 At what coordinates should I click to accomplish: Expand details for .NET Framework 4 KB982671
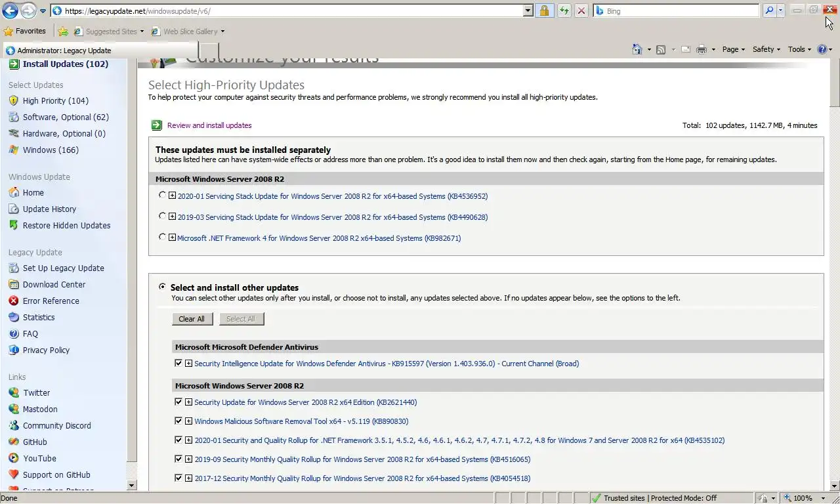(x=172, y=238)
